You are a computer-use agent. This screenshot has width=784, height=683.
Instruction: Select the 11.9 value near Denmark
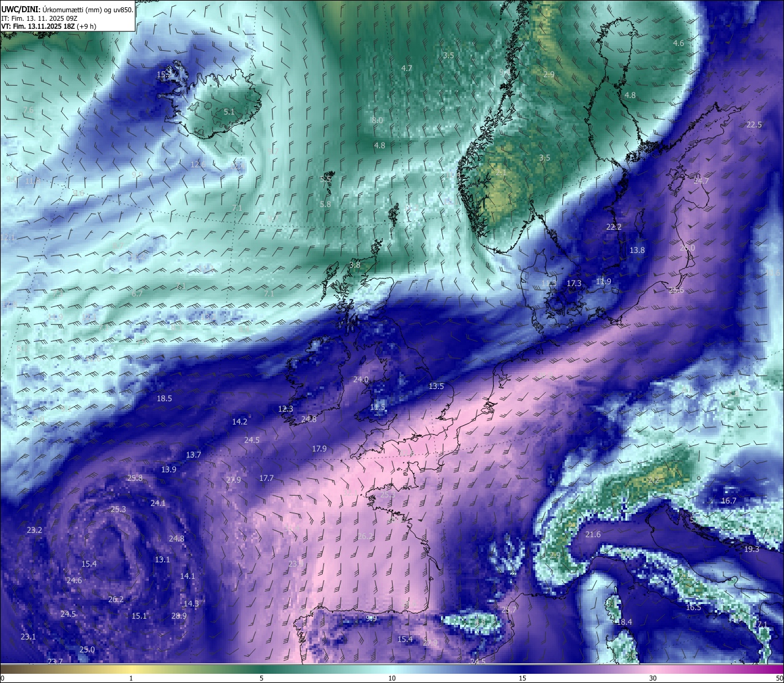[603, 281]
